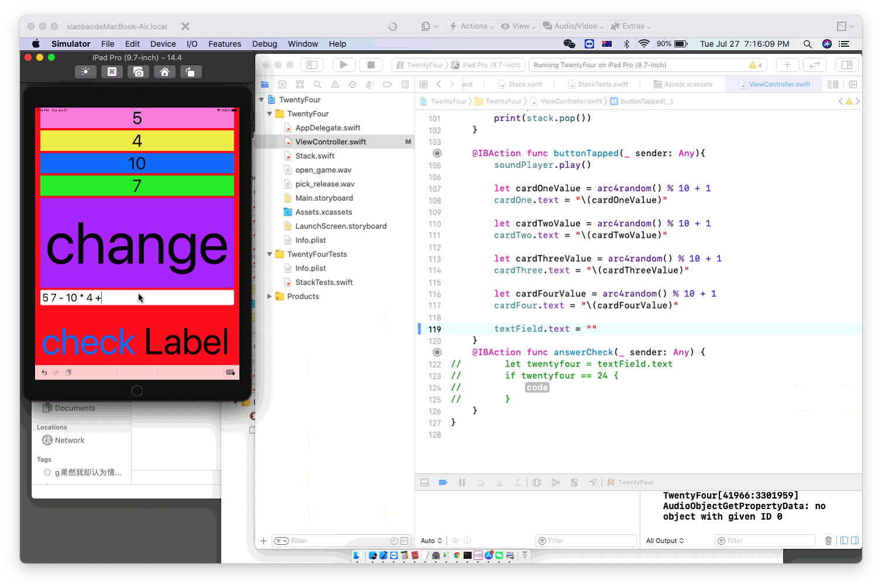Open the Library with the plus button

click(787, 65)
